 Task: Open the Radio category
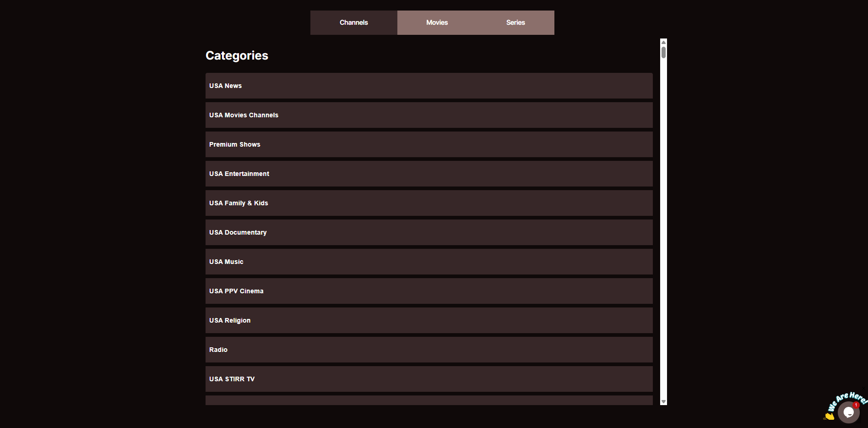(x=429, y=350)
